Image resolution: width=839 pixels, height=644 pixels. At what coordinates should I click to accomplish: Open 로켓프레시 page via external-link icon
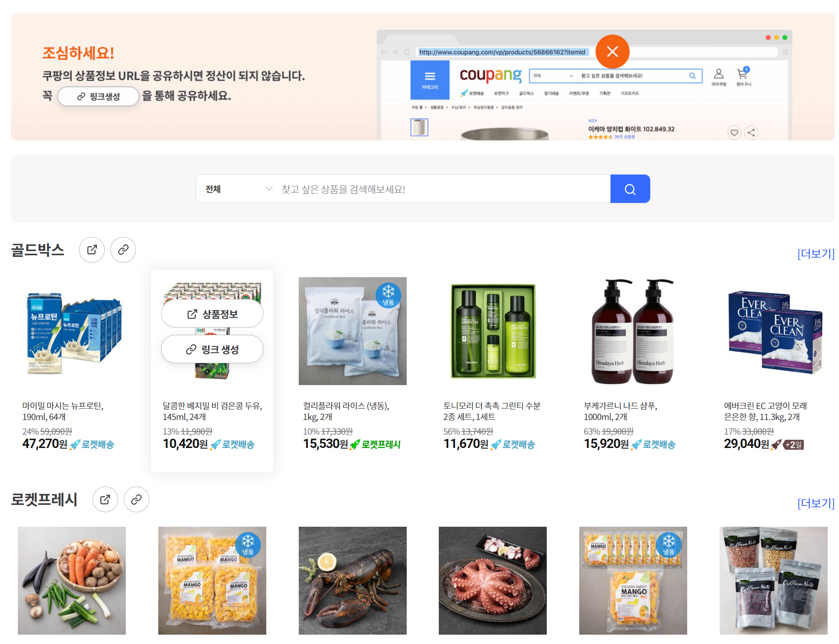105,499
